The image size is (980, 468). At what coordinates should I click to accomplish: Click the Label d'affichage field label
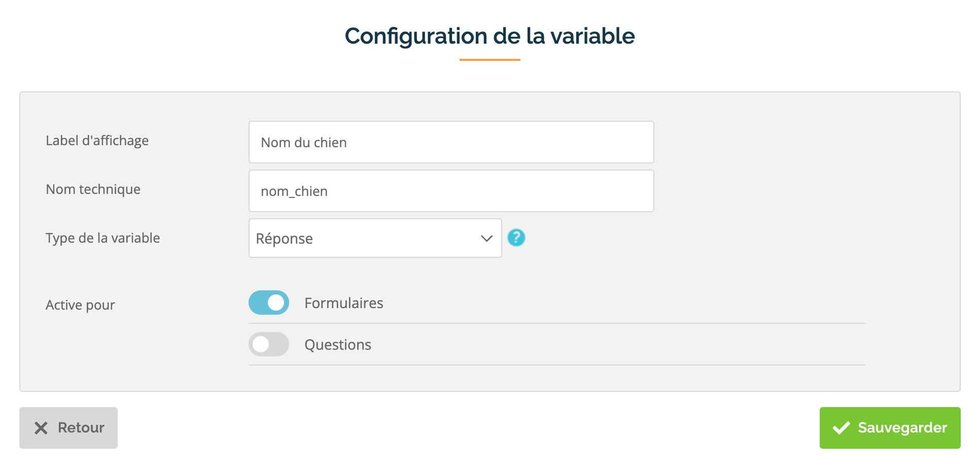tap(97, 141)
